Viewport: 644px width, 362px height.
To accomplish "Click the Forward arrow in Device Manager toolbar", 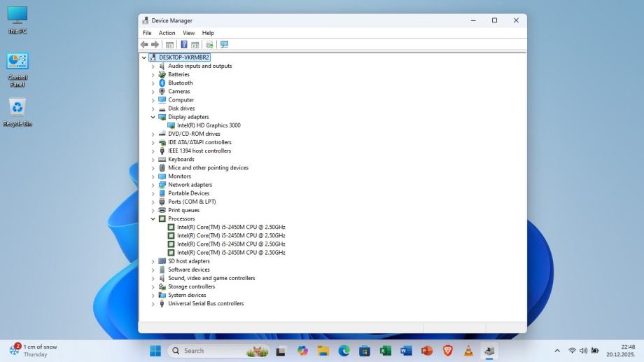I will [155, 44].
